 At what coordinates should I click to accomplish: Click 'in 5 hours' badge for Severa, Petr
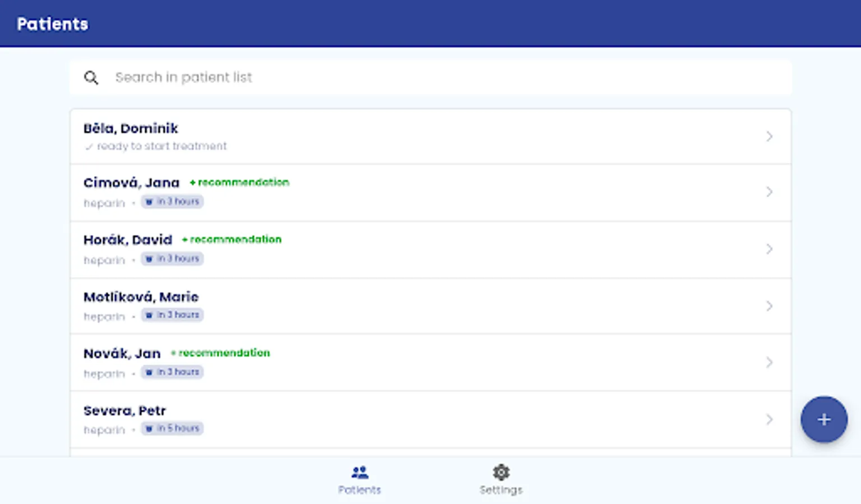point(172,428)
